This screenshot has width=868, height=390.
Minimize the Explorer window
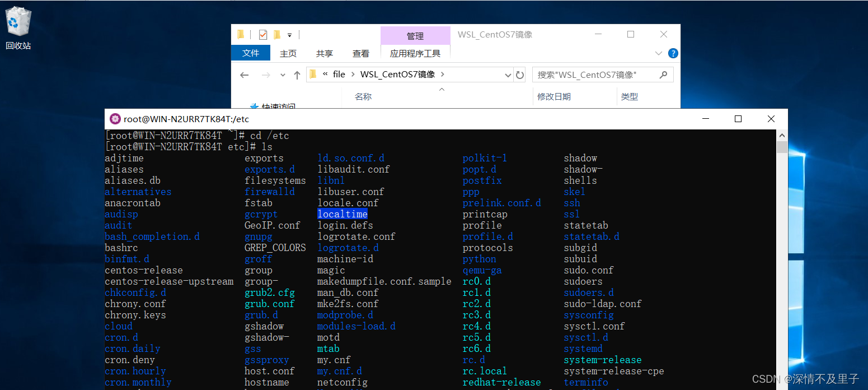click(x=598, y=35)
